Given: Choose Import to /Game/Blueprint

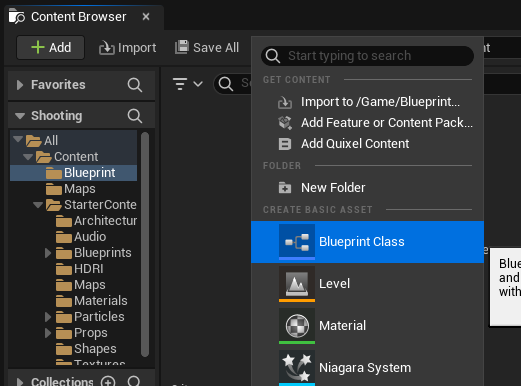Looking at the screenshot, I should 367,102.
